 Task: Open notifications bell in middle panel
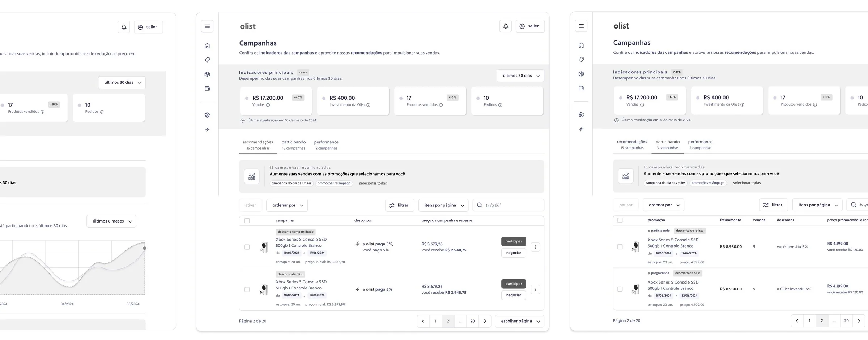(x=506, y=26)
